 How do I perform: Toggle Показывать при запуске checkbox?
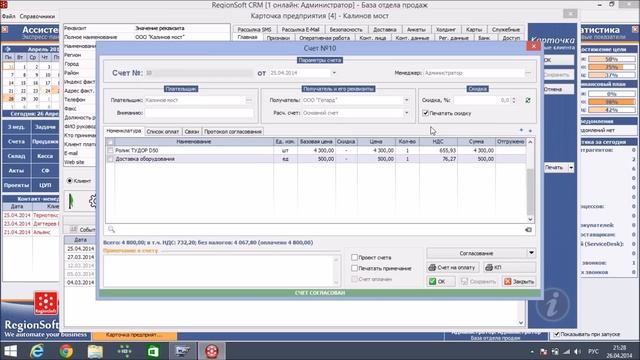point(556,334)
